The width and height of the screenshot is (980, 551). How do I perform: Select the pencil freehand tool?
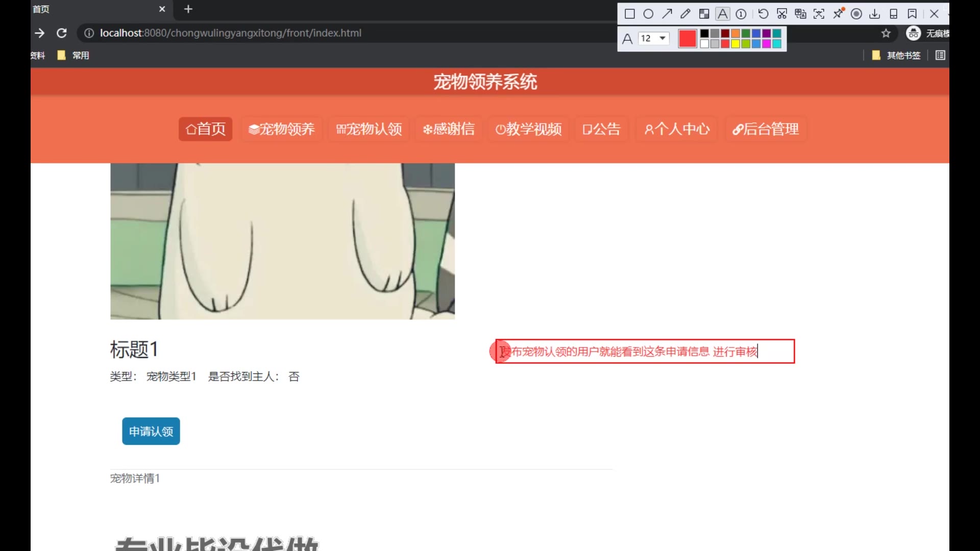pyautogui.click(x=685, y=14)
